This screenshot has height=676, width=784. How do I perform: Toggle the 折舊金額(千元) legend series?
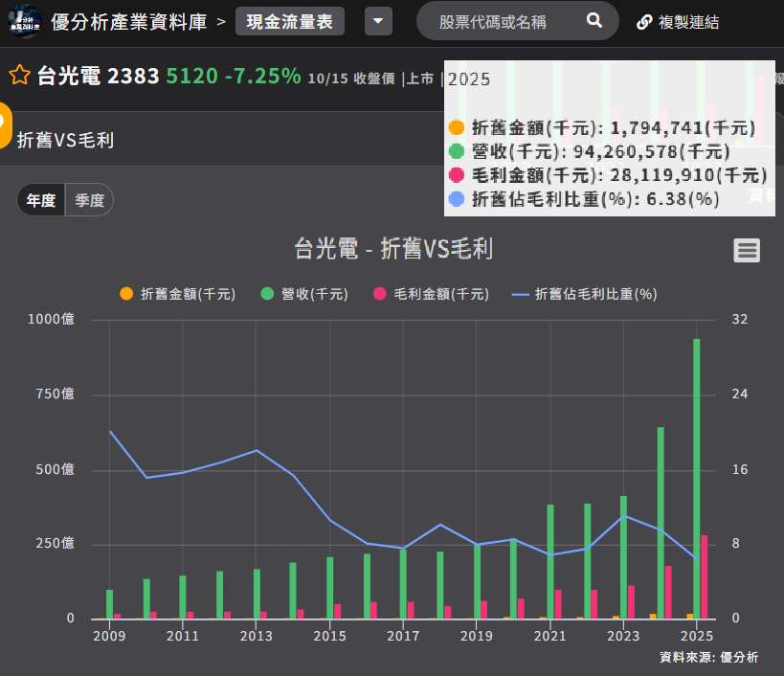[177, 294]
